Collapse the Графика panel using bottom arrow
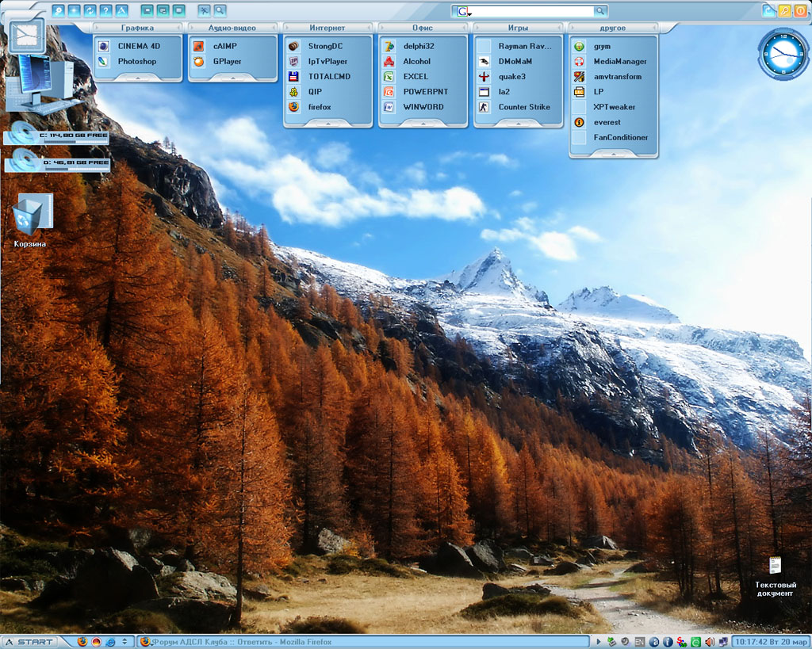 (138, 78)
